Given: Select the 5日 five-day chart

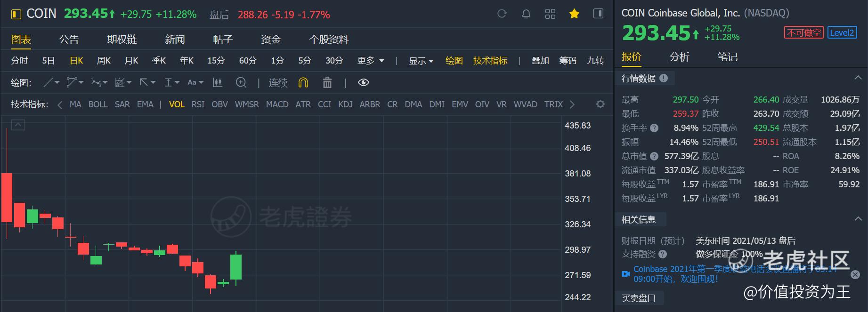Looking at the screenshot, I should (x=49, y=61).
